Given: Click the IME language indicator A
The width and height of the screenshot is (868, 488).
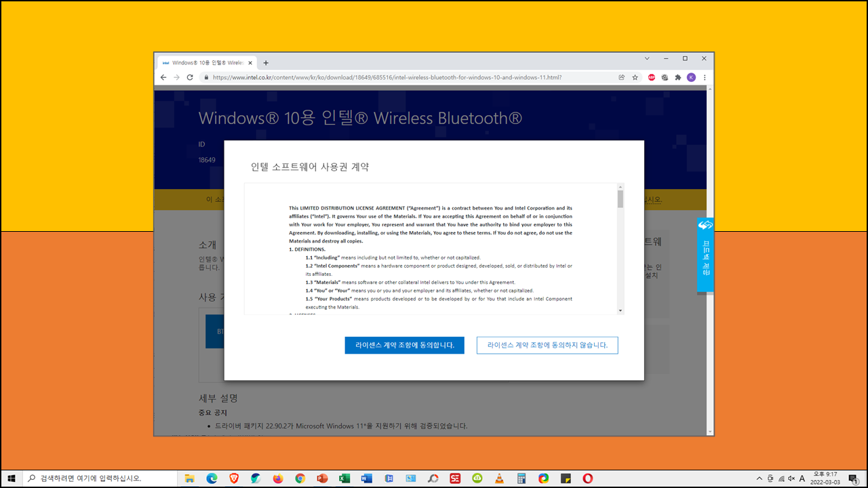Looking at the screenshot, I should (x=802, y=479).
